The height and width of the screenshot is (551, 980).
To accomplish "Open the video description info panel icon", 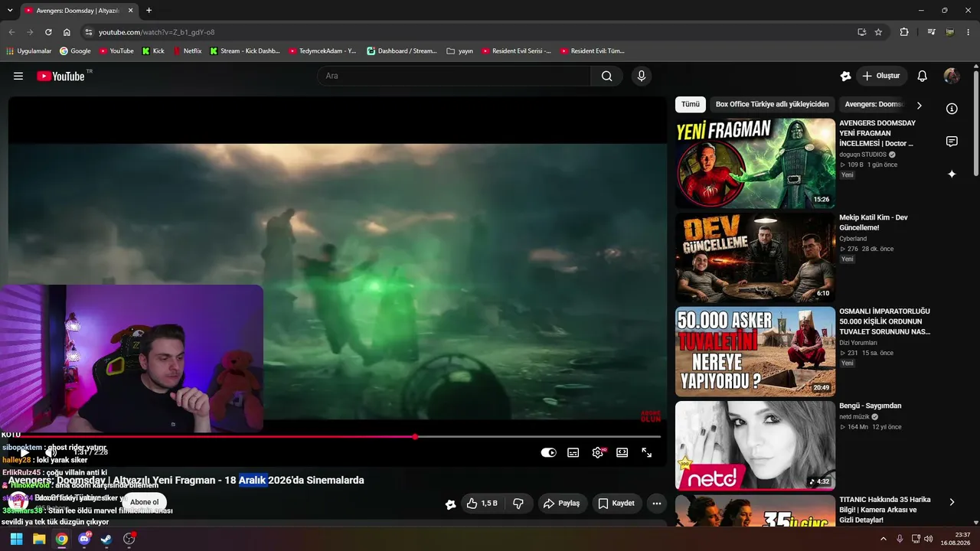I will [x=952, y=109].
